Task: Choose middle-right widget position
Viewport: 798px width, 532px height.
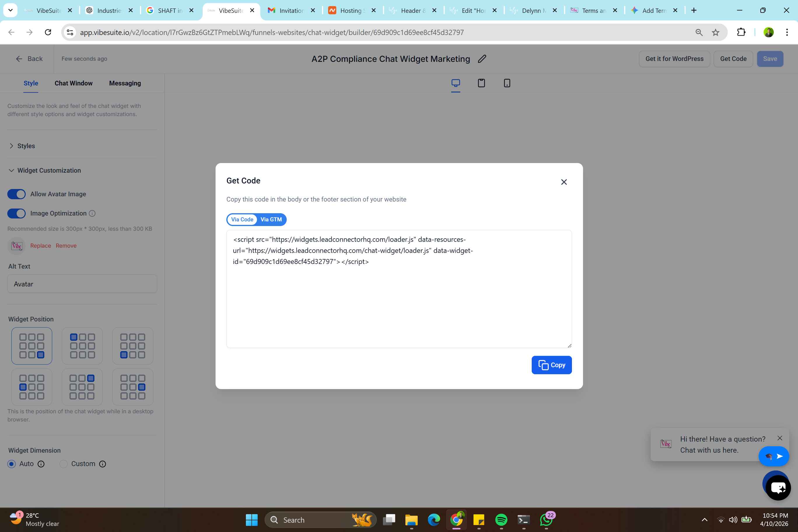Action: coord(133,387)
